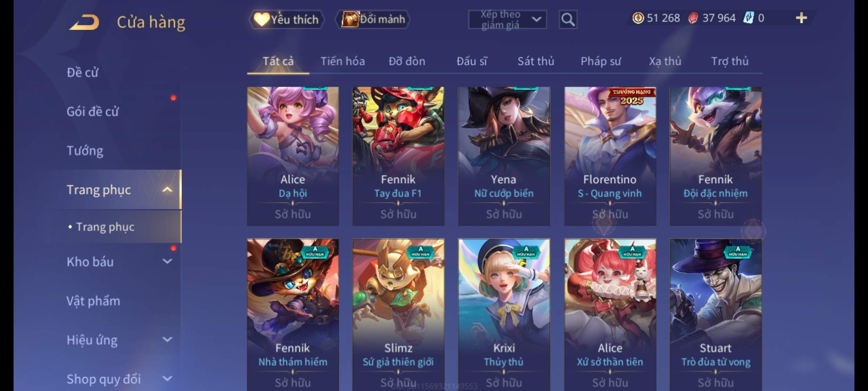Image resolution: width=868 pixels, height=391 pixels.
Task: Tap the back arrow icon beside Cửa hàng
Action: point(84,22)
